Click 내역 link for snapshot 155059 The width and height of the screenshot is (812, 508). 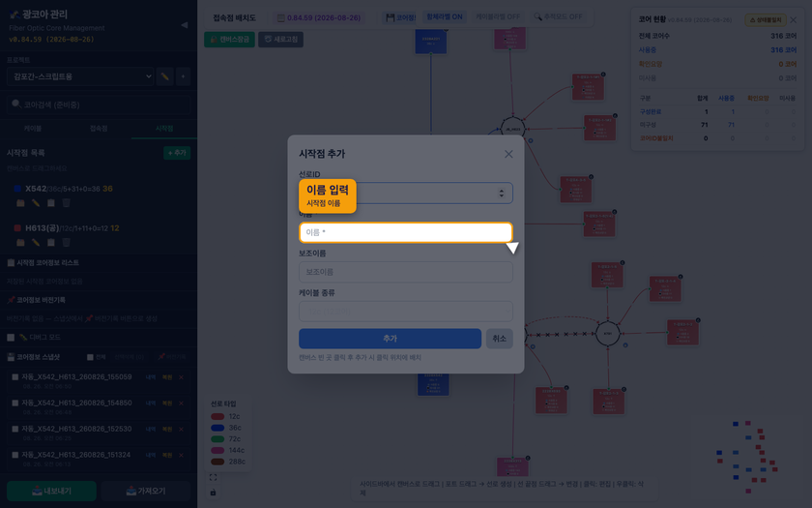coord(151,377)
